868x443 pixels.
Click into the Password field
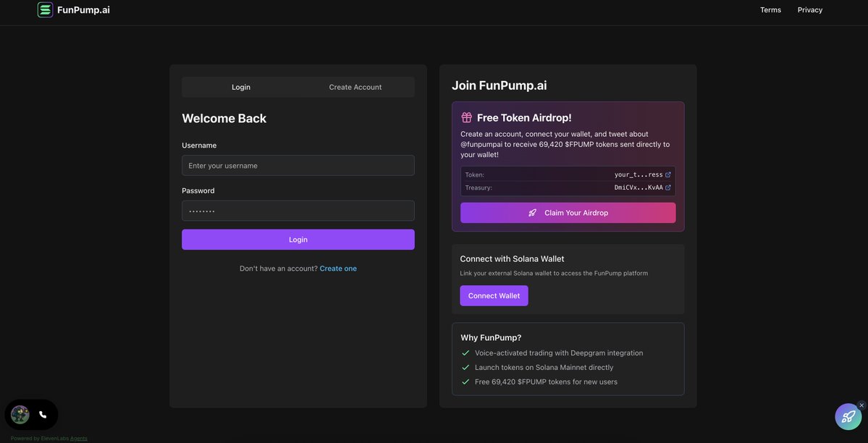[x=298, y=211]
